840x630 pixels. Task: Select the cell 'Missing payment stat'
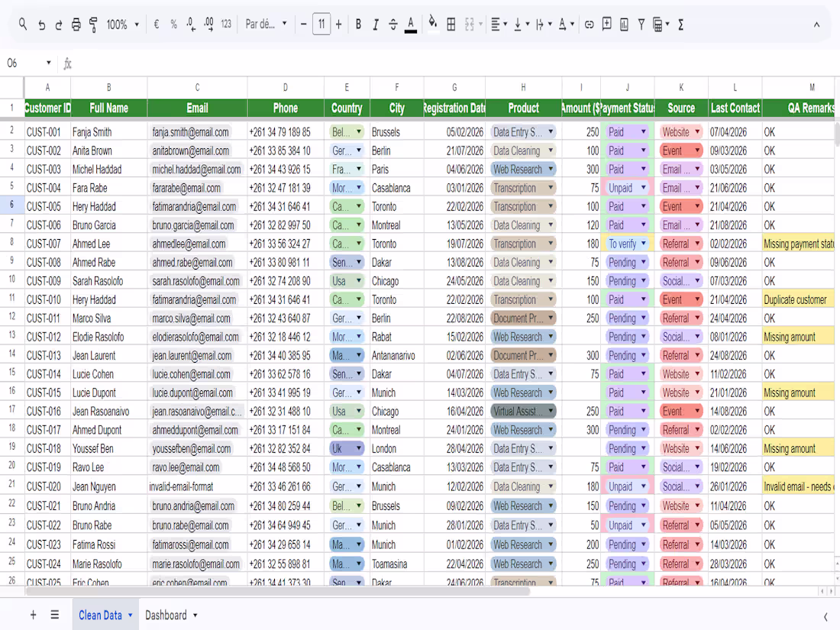798,244
